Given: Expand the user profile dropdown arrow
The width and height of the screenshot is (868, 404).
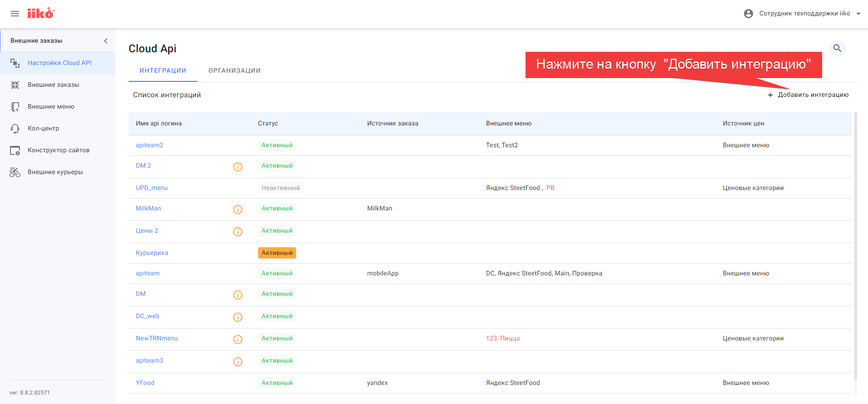Looking at the screenshot, I should click(858, 14).
